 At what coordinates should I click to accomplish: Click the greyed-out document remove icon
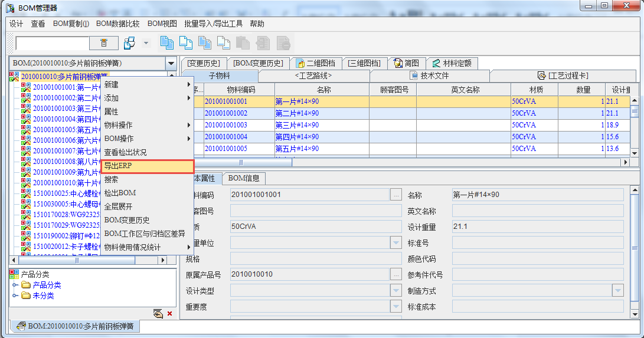(283, 42)
